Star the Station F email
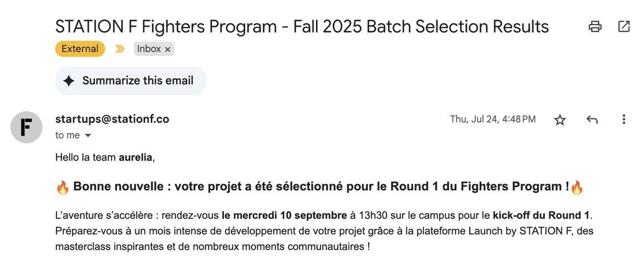Viewport: 644px width, 268px height. coord(560,120)
